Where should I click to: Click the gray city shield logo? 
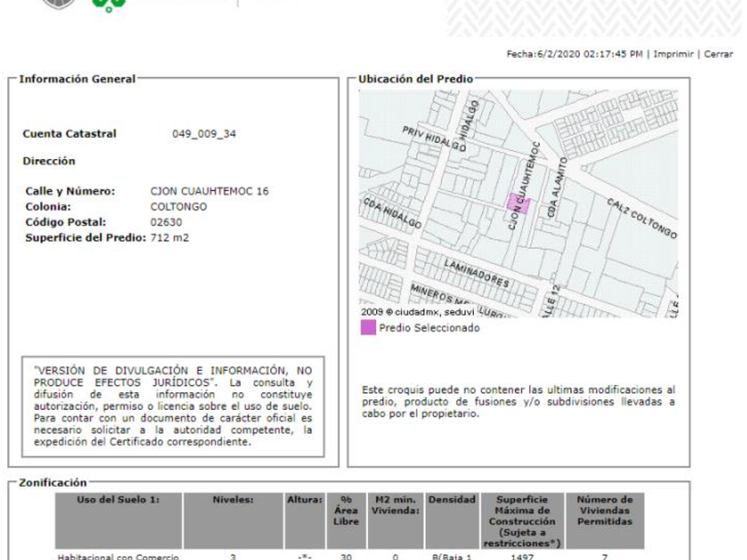59,4
